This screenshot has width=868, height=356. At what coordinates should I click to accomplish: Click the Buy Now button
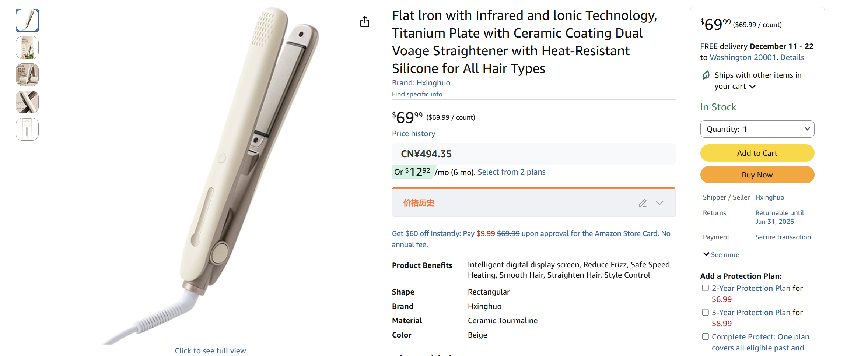click(757, 175)
